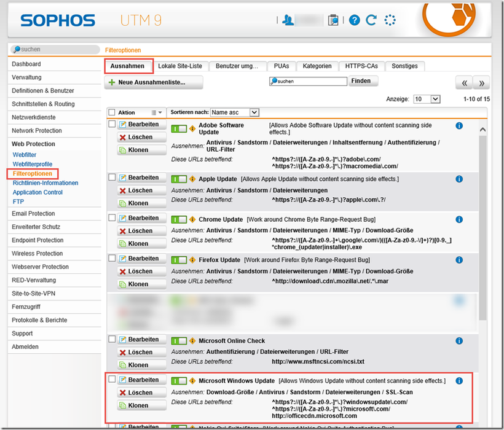Open the HTTPS-CAs tab
Viewport: 504px width, 430px height.
361,66
